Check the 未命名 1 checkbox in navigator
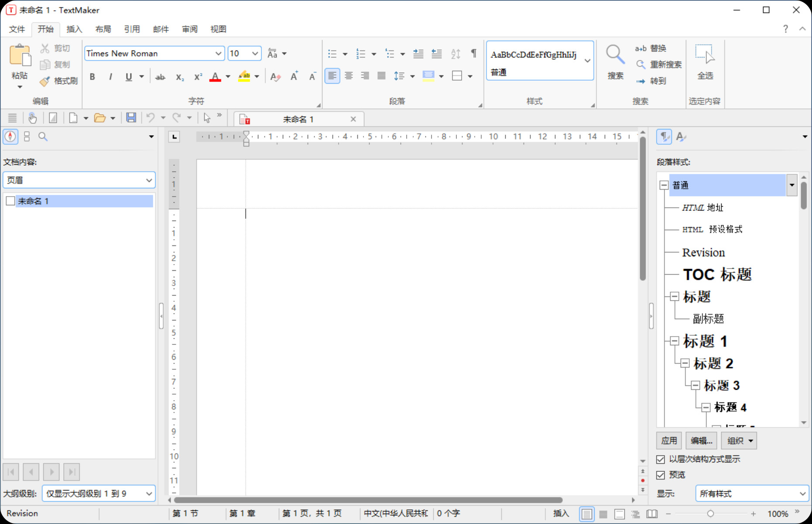 tap(10, 201)
